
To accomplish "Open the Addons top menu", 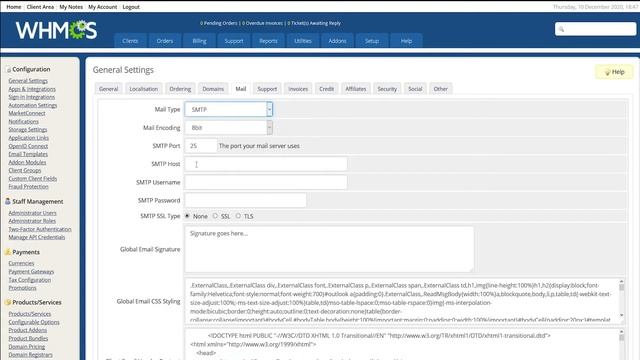I will [x=337, y=41].
